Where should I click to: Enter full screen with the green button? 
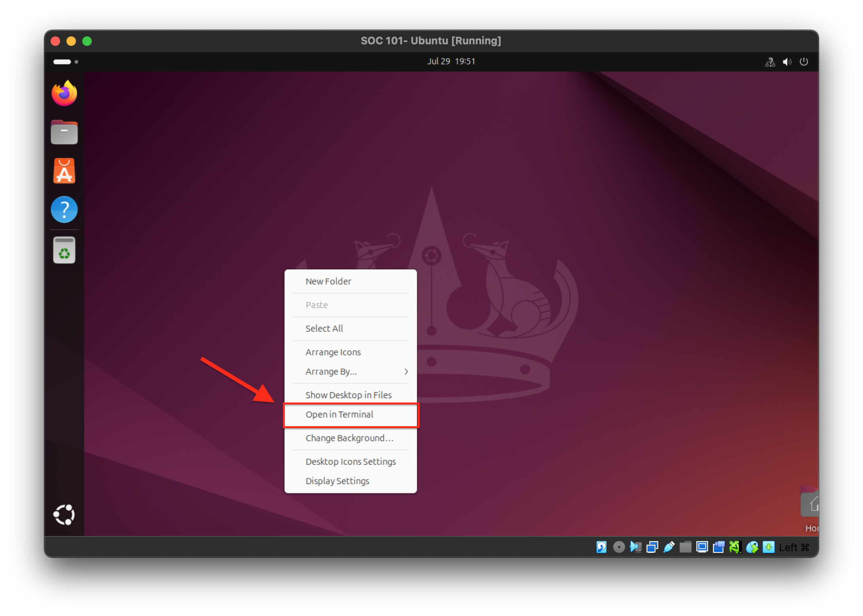87,41
